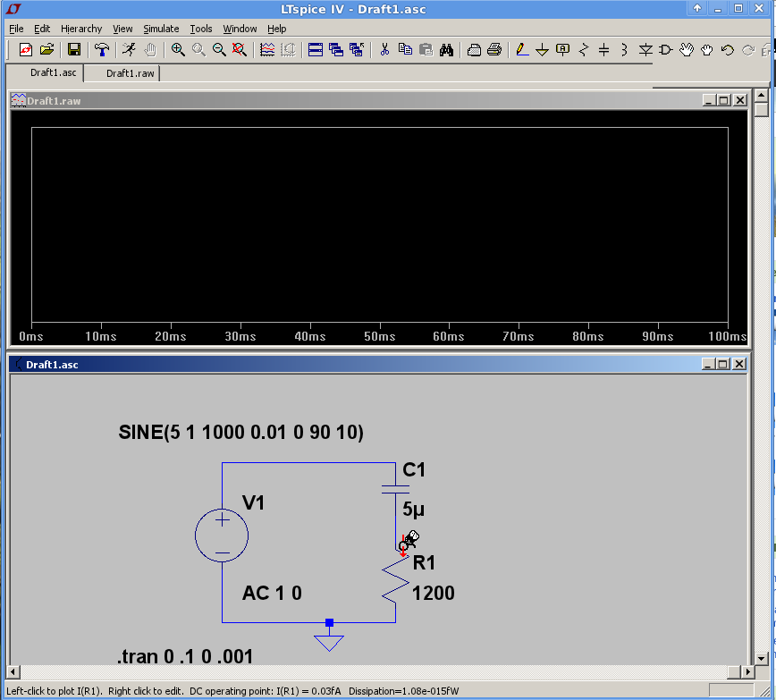776x700 pixels.
Task: Select the Zoom In magnifier tool
Action: tap(176, 49)
